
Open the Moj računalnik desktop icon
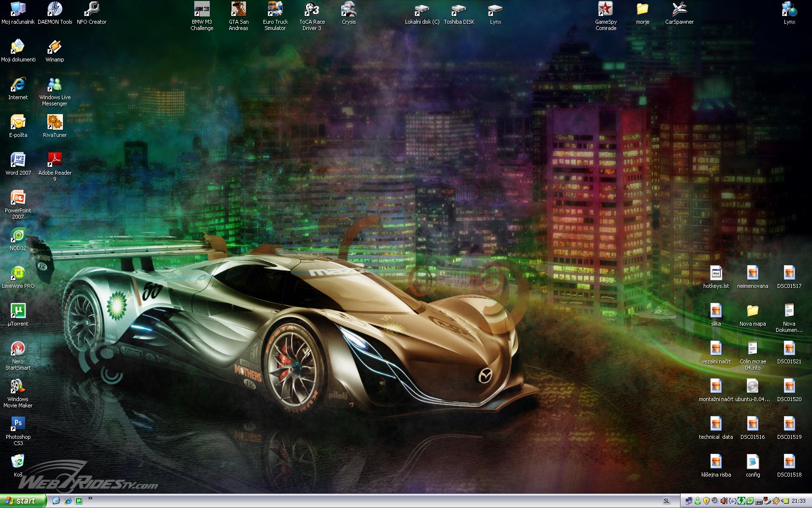tap(18, 13)
